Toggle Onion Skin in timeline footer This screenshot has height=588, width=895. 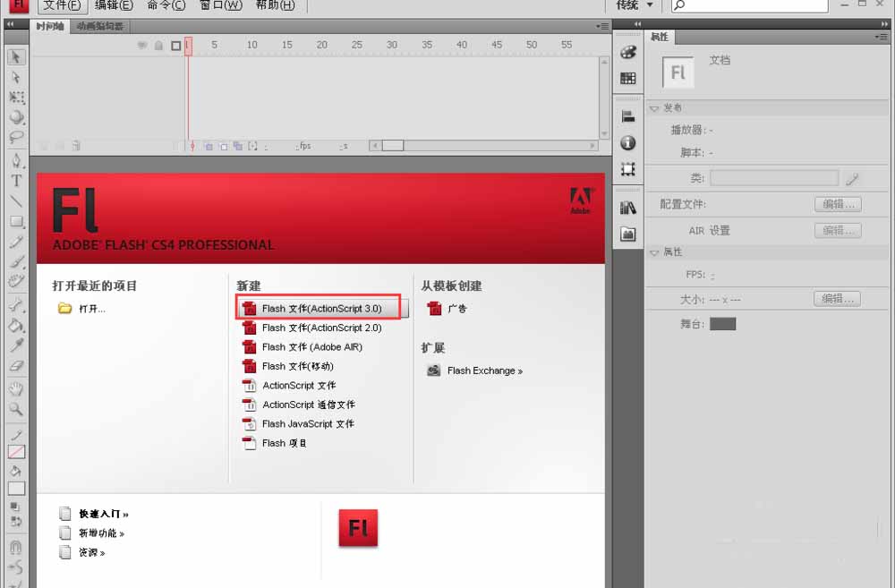tap(209, 147)
